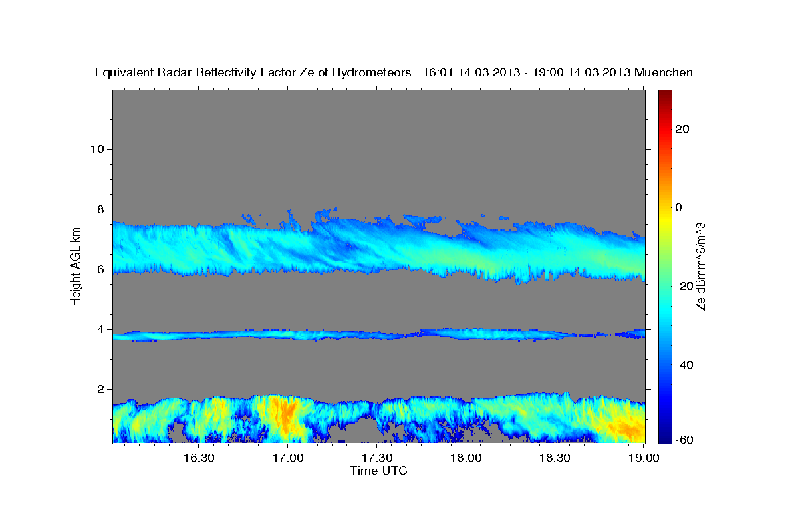
Task: Click the thin cloud layer at 4 km
Action: [x=378, y=334]
